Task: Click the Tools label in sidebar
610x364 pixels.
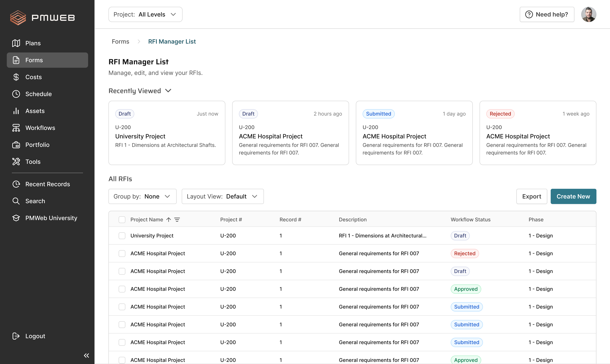Action: [x=33, y=162]
